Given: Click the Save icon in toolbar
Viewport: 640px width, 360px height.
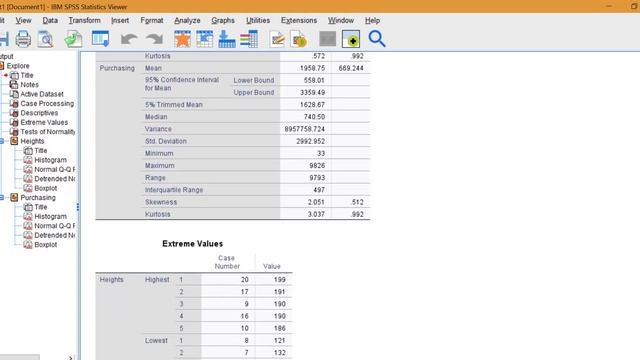Looking at the screenshot, I should point(4,39).
